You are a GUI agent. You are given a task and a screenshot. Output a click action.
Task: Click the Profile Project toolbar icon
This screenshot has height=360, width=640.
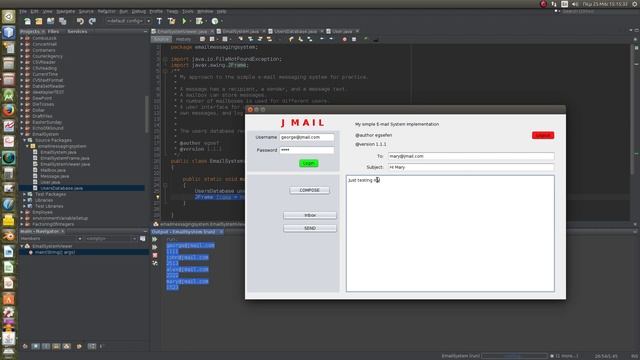215,21
